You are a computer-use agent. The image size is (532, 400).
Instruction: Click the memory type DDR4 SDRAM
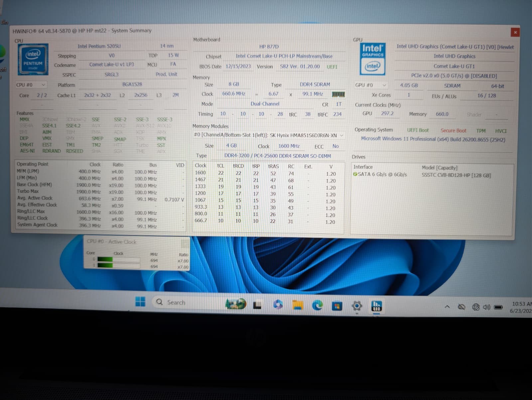tap(315, 84)
